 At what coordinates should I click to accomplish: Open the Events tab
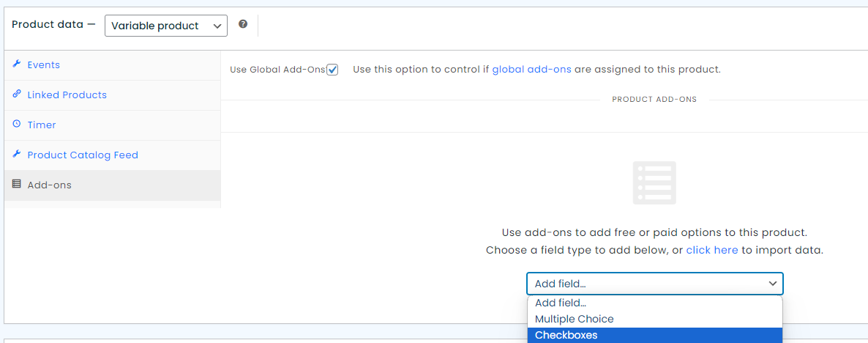(44, 64)
